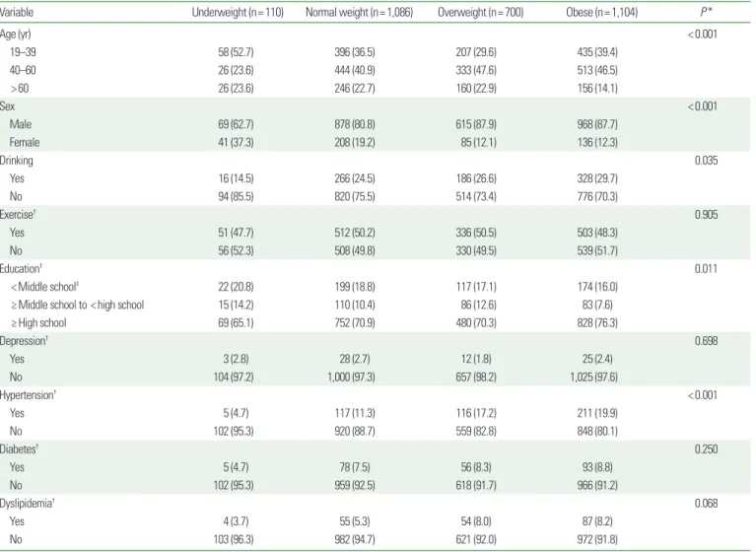Select the Exercise P value '0.905'
This screenshot has width=756, height=552.
707,215
